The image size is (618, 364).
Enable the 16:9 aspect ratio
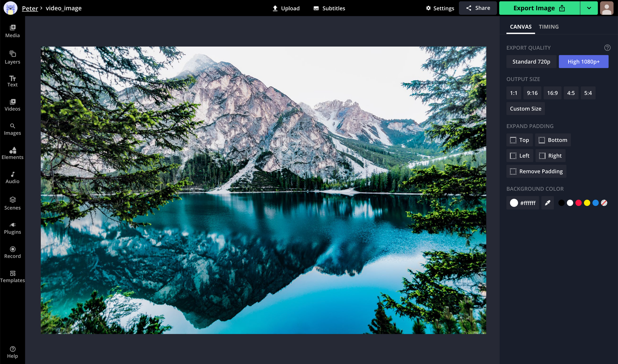[552, 93]
